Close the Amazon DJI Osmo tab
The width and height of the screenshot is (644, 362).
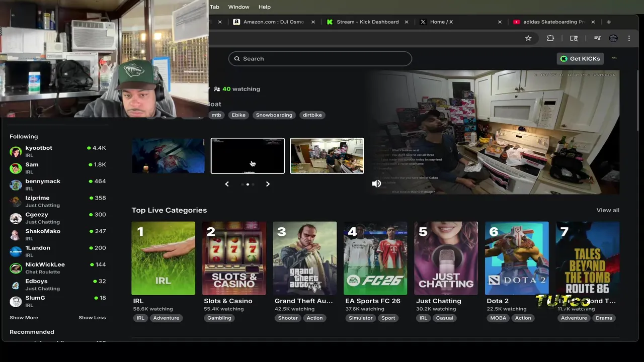pos(313,22)
